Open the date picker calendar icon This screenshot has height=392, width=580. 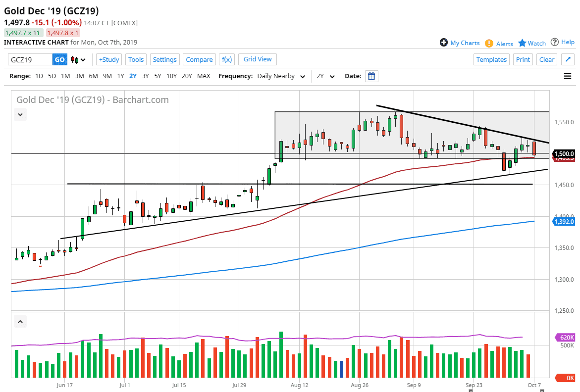click(x=371, y=76)
